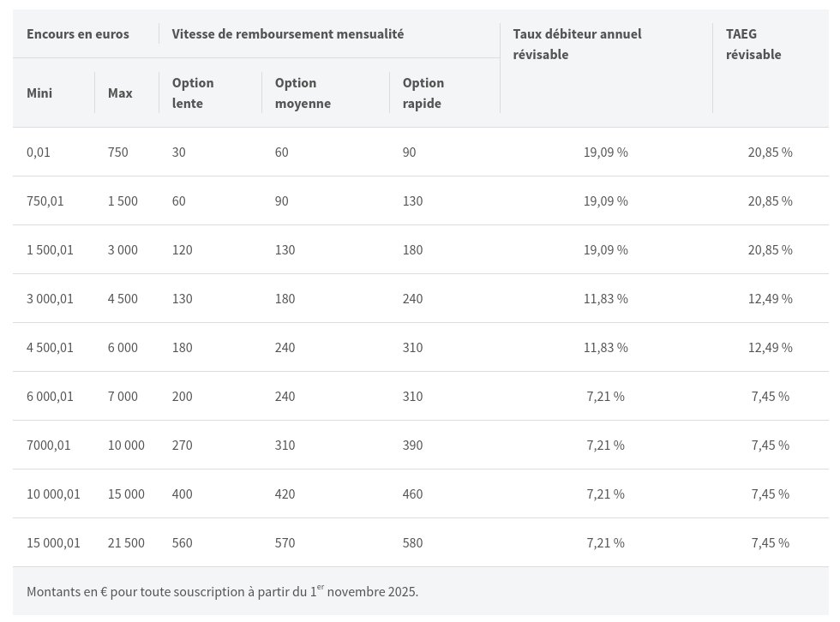
Task: Select the 0,01 minimum encours cell
Action: [x=39, y=153]
